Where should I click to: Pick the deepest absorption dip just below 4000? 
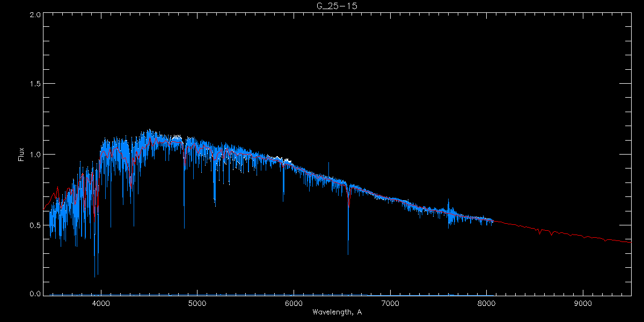[x=95, y=276]
